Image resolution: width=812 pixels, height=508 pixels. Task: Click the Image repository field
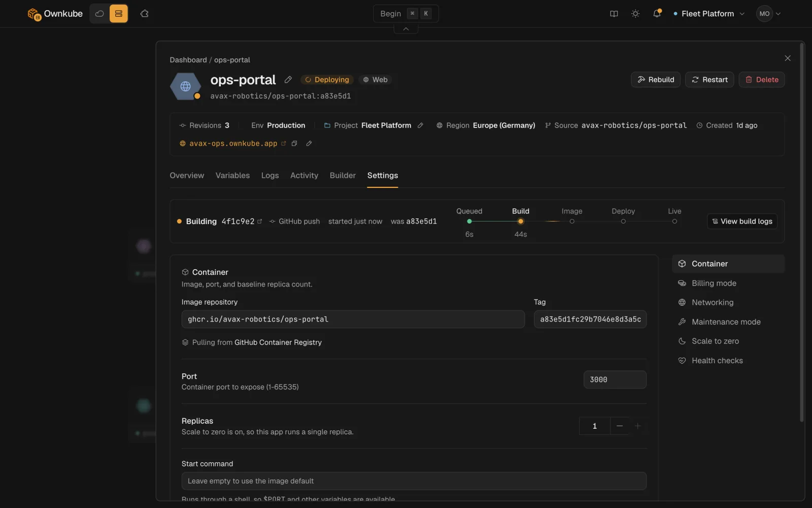tap(353, 320)
